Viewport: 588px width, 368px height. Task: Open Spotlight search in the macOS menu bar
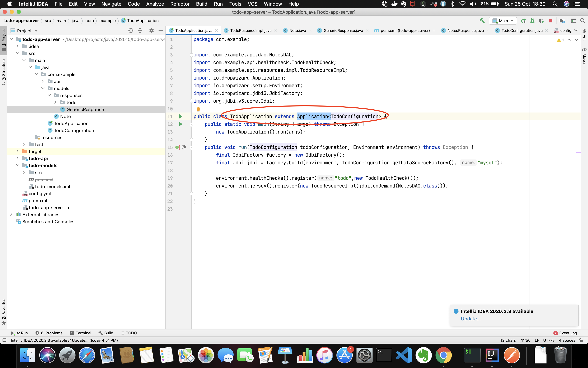tap(555, 4)
